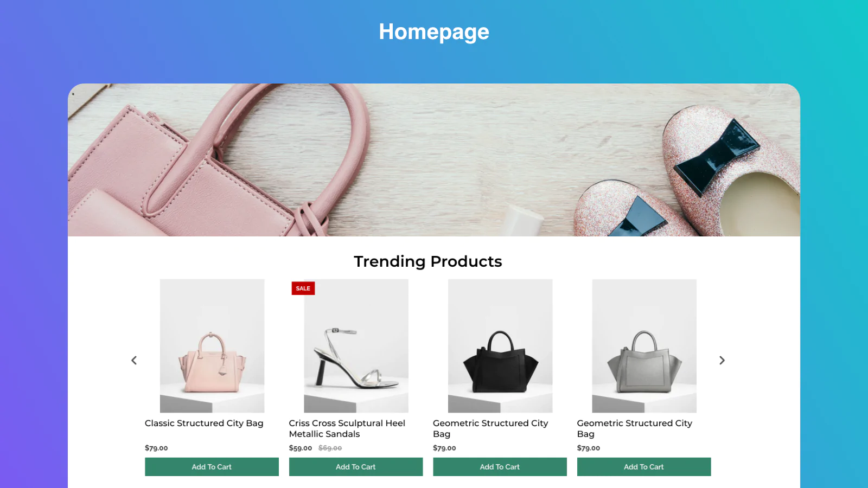Click the Homepage title text
Viewport: 868px width, 488px height.
pos(434,32)
